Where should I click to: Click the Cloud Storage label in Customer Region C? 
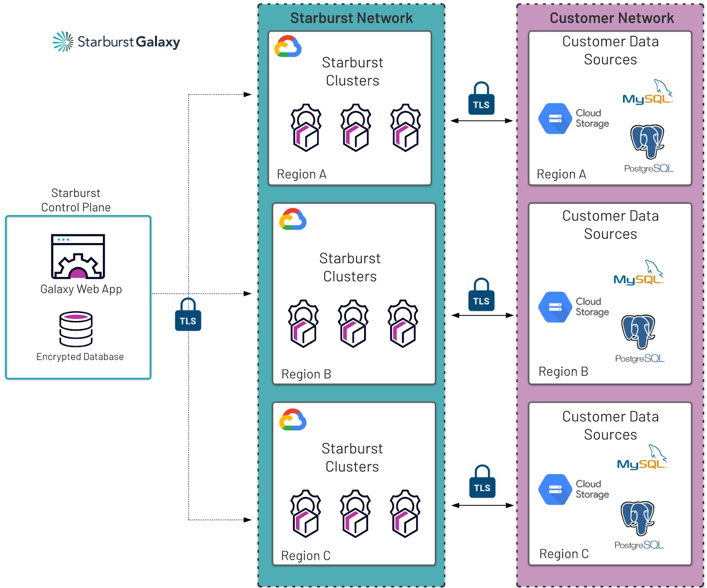coord(592,489)
